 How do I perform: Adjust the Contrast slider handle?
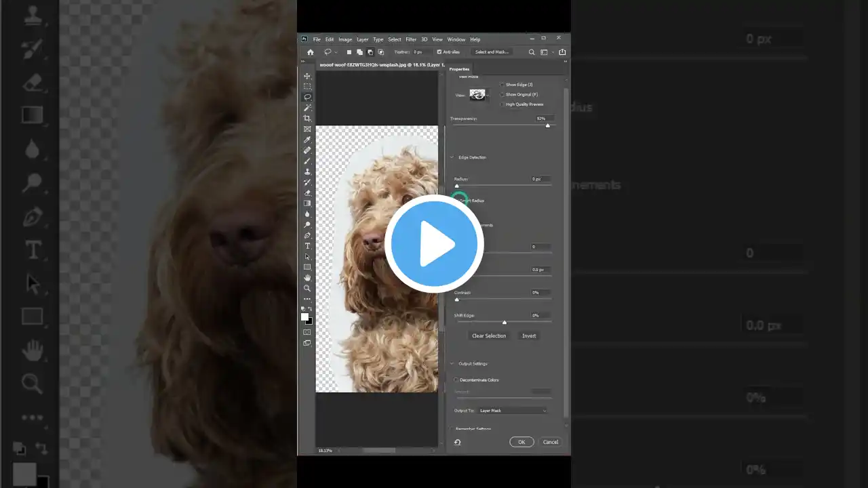pyautogui.click(x=456, y=299)
